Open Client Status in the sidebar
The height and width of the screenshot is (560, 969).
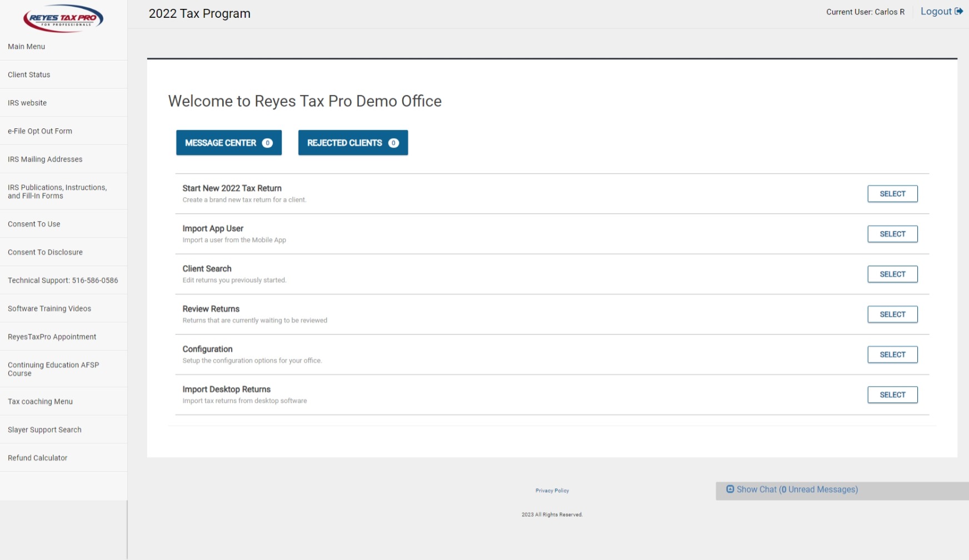pyautogui.click(x=63, y=75)
